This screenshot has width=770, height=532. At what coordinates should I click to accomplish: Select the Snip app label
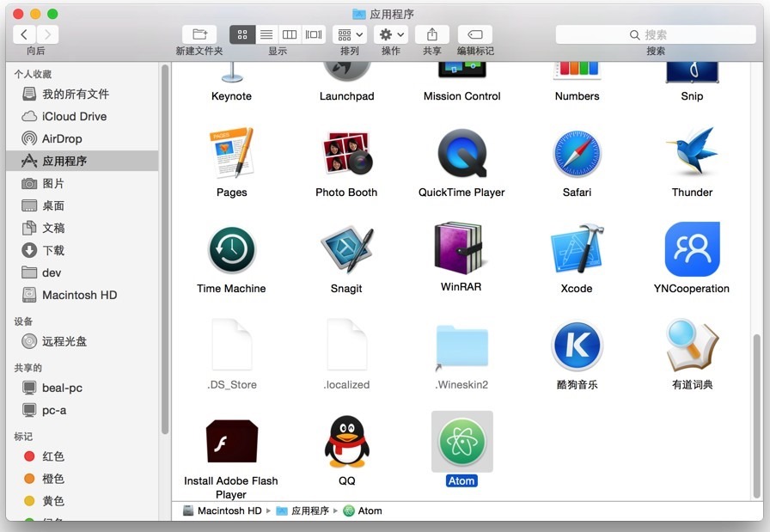point(692,96)
